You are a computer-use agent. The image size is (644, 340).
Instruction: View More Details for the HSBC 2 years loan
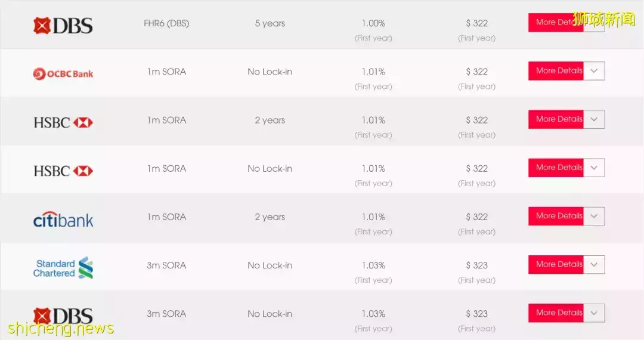pos(556,119)
